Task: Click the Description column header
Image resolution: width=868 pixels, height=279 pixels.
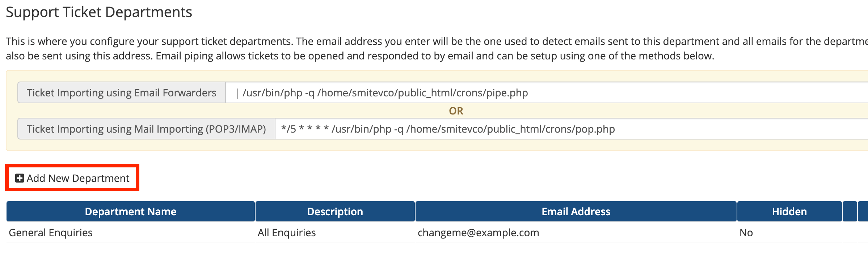Action: click(x=335, y=212)
